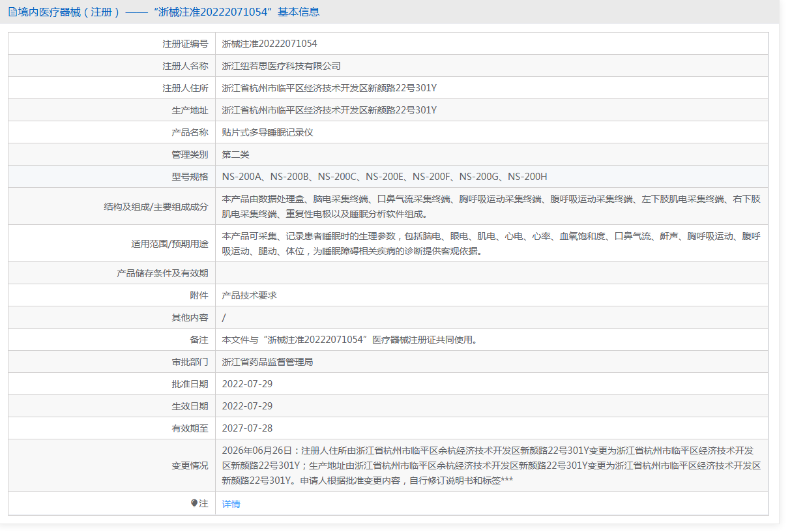Click the 型号规格 row label
805x532 pixels.
click(190, 177)
